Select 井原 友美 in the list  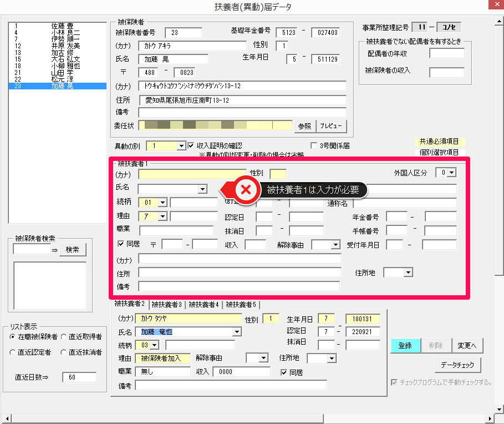(x=58, y=46)
